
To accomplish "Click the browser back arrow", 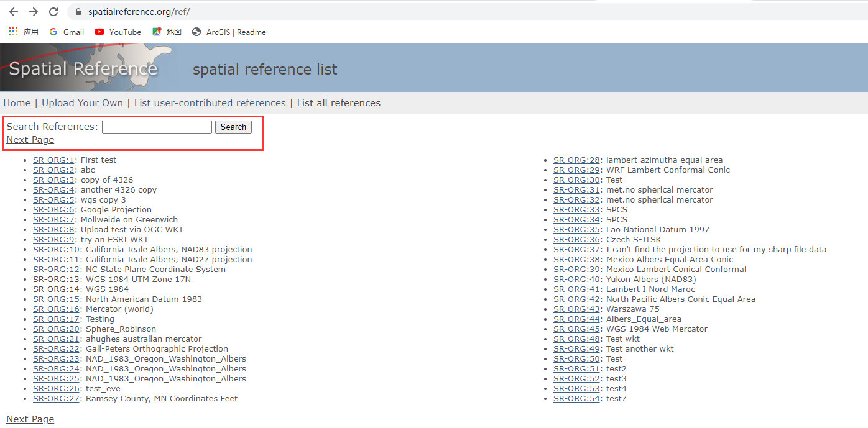I will 14,11.
